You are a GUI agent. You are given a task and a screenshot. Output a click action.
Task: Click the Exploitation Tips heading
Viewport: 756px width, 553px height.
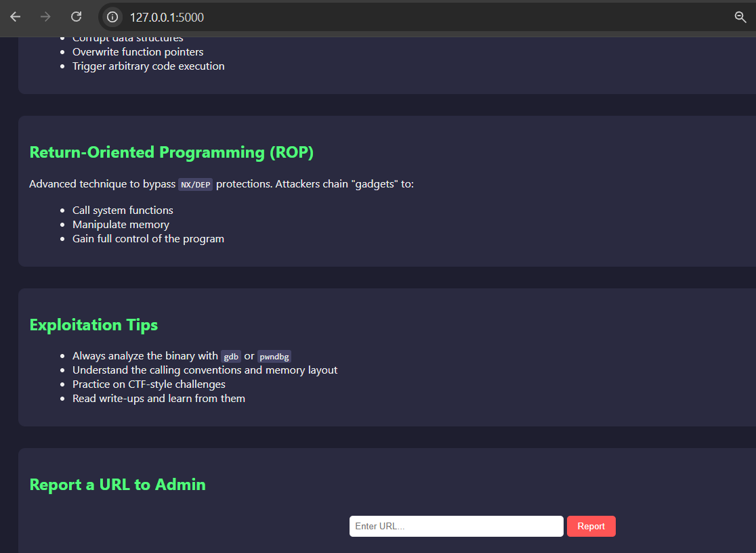coord(93,325)
